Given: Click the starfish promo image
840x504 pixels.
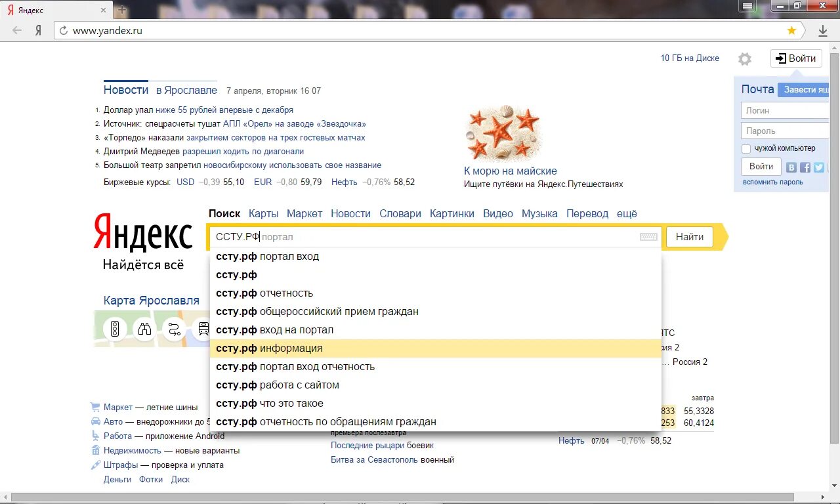Looking at the screenshot, I should click(504, 133).
